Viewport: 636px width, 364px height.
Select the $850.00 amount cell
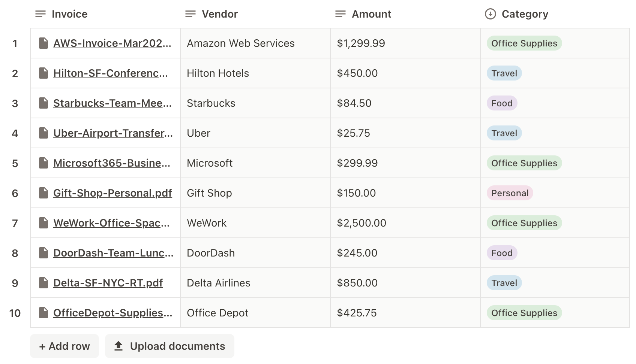tap(405, 283)
